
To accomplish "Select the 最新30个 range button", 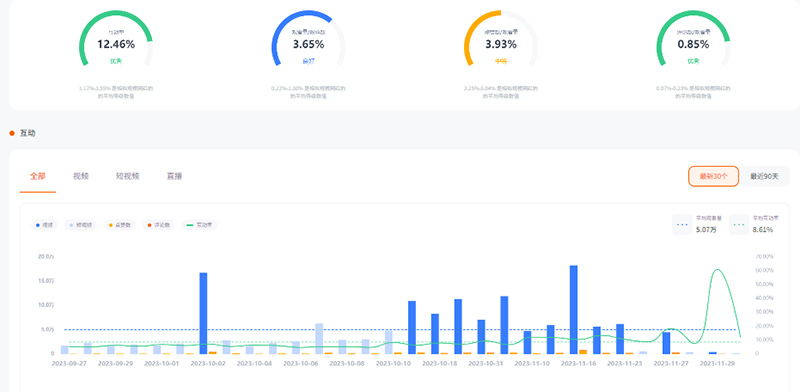I will [x=713, y=176].
